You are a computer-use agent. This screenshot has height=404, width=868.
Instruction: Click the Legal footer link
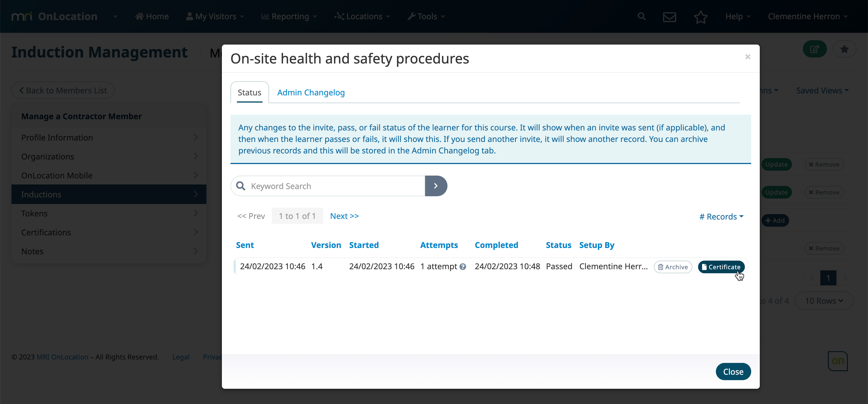click(x=181, y=357)
